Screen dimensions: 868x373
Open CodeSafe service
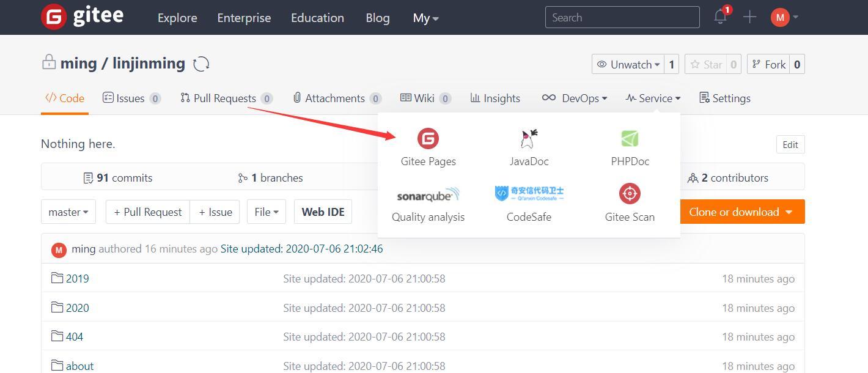(529, 204)
